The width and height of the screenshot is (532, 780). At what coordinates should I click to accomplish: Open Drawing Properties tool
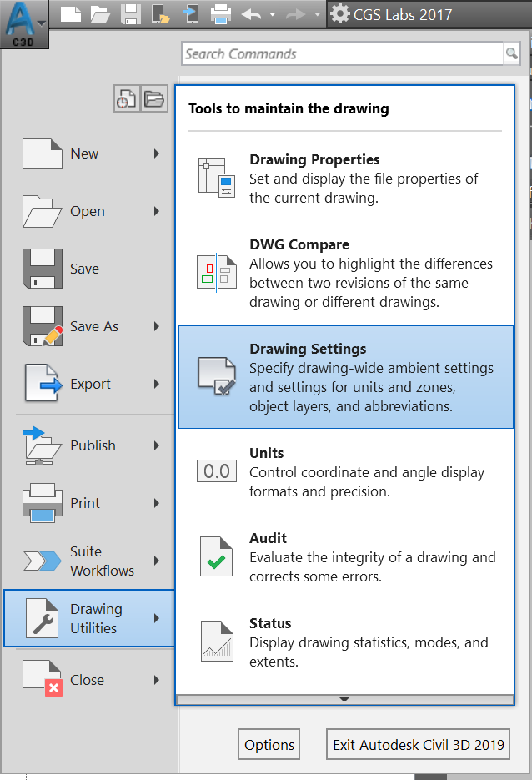[345, 178]
